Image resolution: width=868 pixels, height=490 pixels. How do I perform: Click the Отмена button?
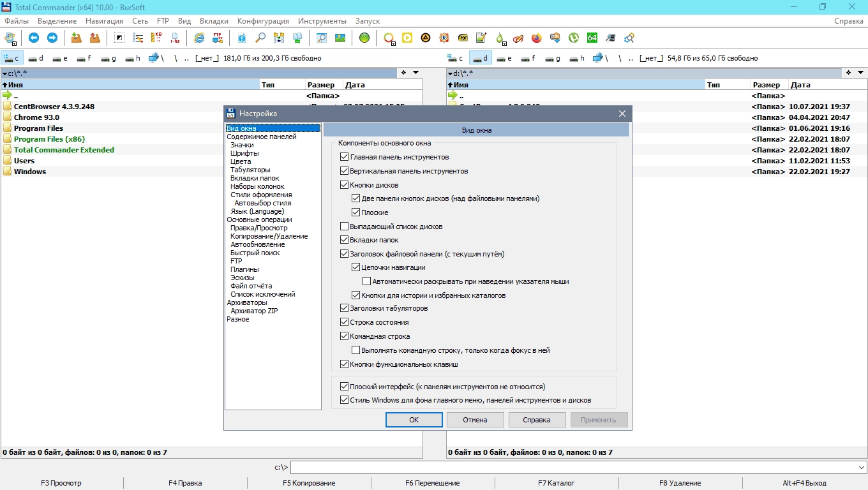click(475, 420)
